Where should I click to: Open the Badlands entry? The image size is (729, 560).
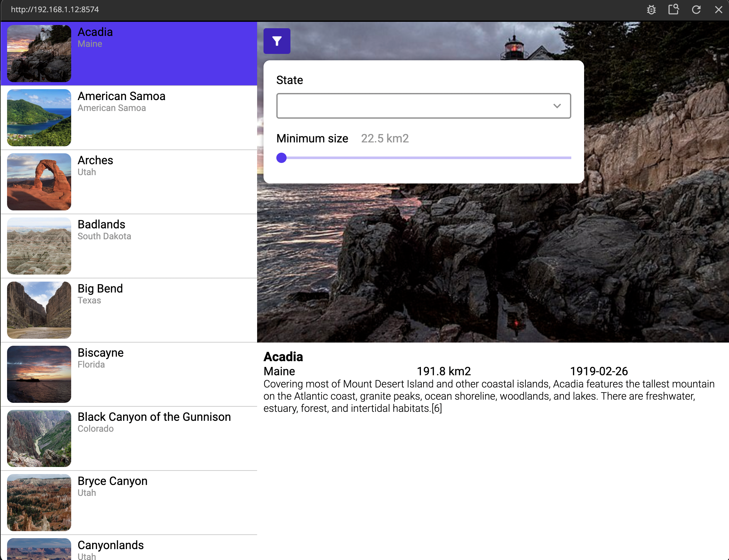129,246
